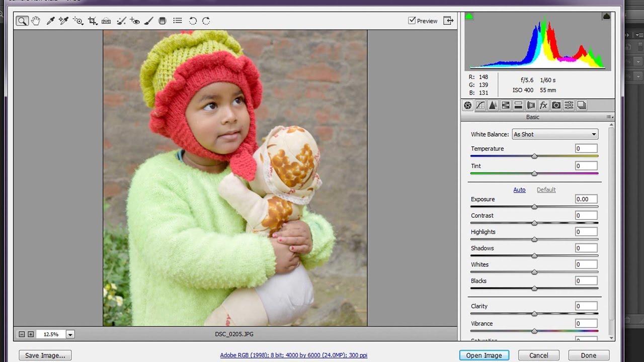Click the Default tone link
The width and height of the screenshot is (644, 362).
(x=546, y=190)
